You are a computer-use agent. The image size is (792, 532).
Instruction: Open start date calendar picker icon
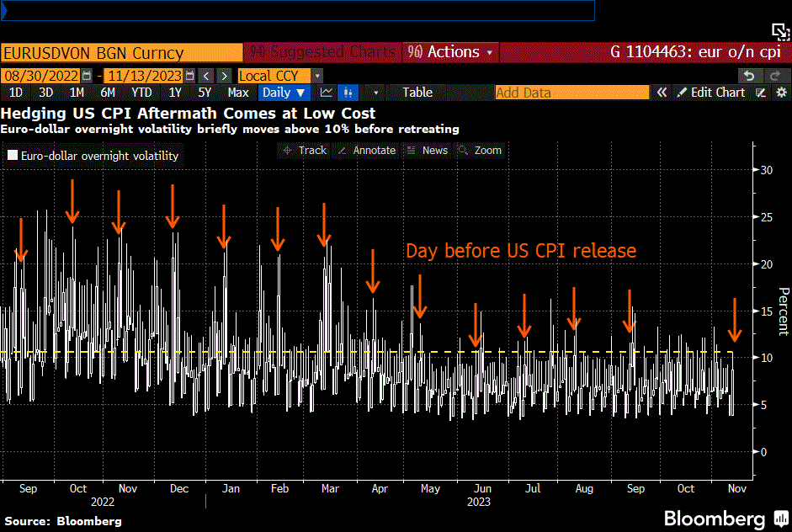87,76
